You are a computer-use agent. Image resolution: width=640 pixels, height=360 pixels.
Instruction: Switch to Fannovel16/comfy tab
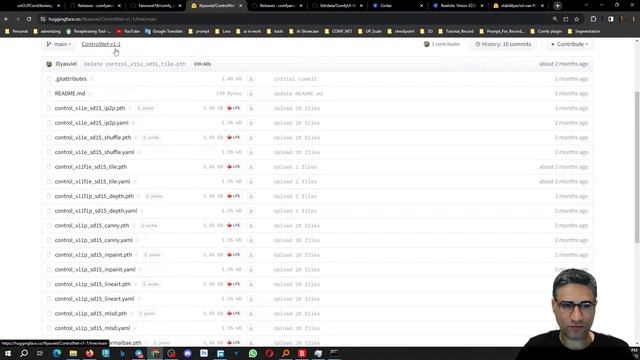click(x=156, y=6)
